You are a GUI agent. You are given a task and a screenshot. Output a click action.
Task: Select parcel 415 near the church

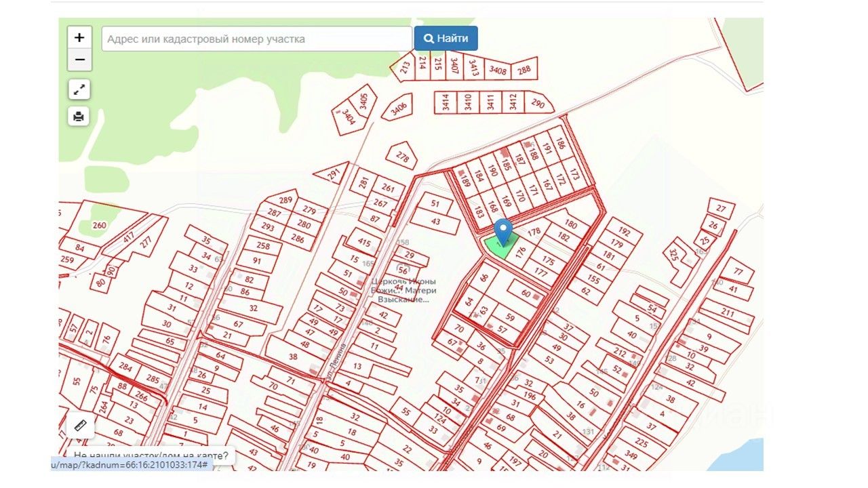click(364, 243)
